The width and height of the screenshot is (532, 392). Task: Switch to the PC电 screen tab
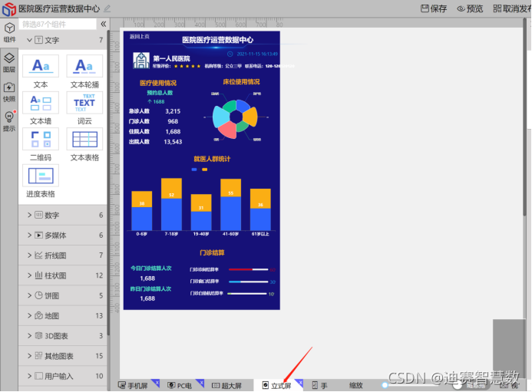click(180, 386)
